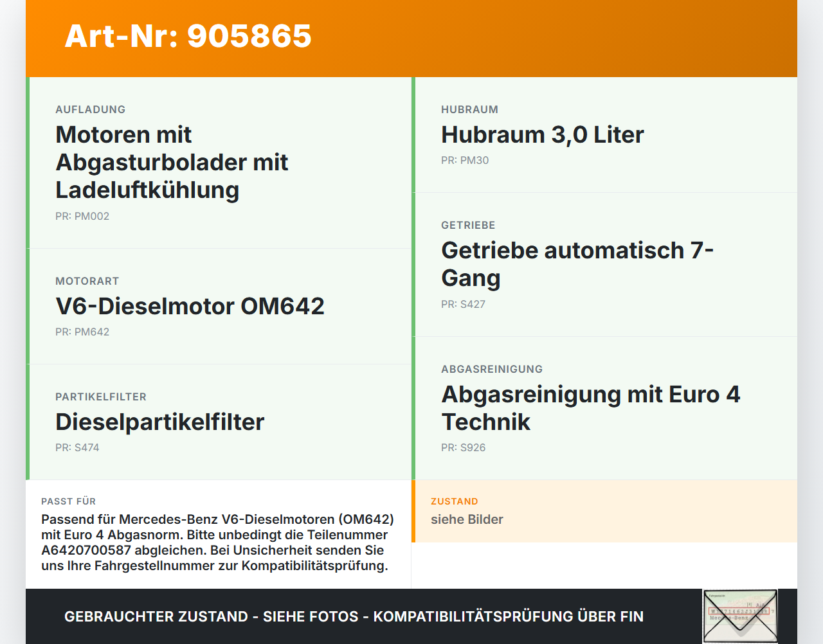Viewport: 823px width, 644px height.
Task: Click the GEBRAUCHTER ZUSTAND footer banner text
Action: [x=354, y=616]
